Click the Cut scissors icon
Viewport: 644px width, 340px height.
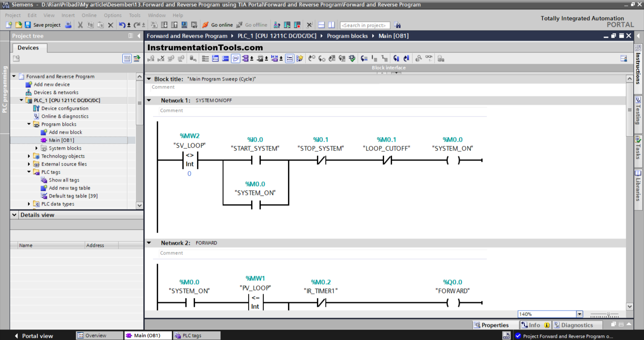point(80,25)
